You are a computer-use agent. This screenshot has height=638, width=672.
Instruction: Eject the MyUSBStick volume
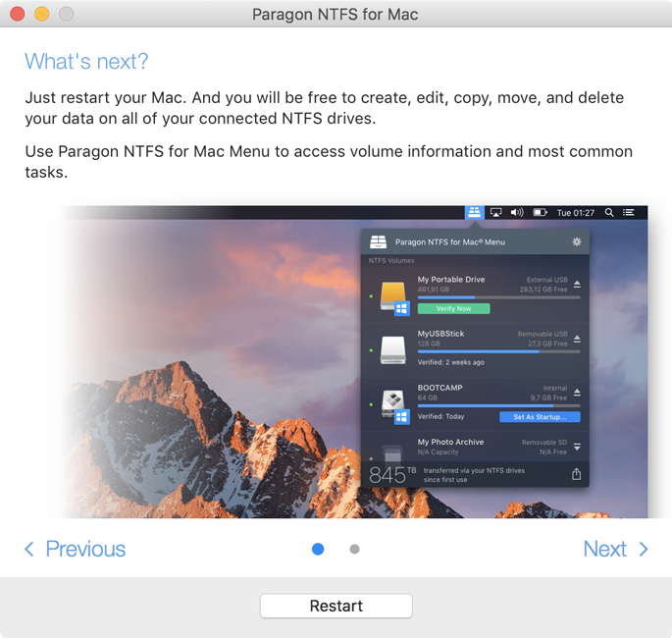point(577,339)
